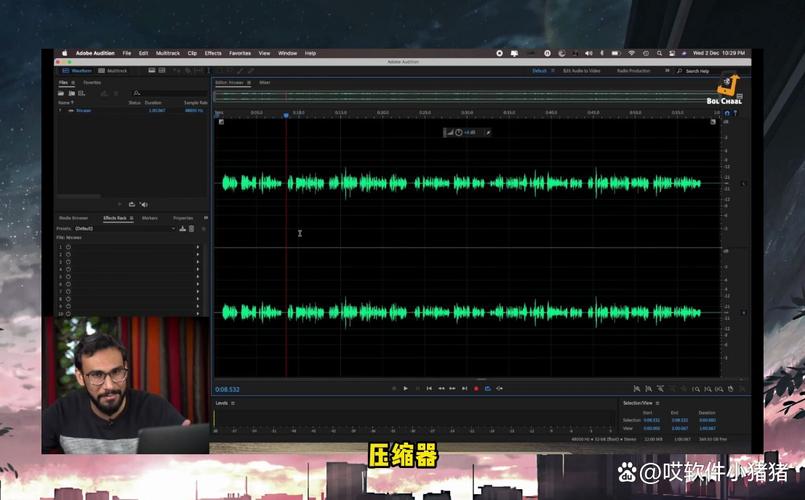Open effect list arrow for slot 3

coord(198,262)
